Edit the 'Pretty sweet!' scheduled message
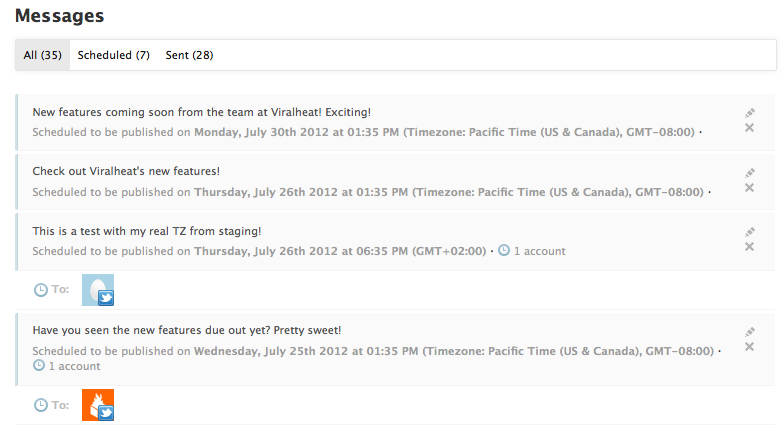This screenshot has width=784, height=427. point(750,332)
